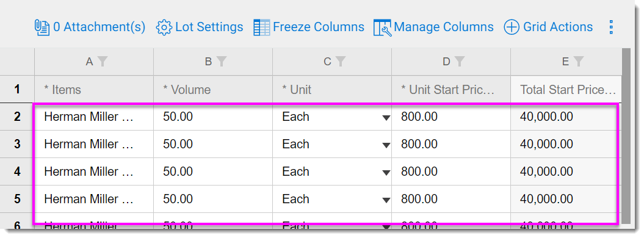Select the Volume cell in row 2
This screenshot has height=238, width=644.
(x=213, y=117)
